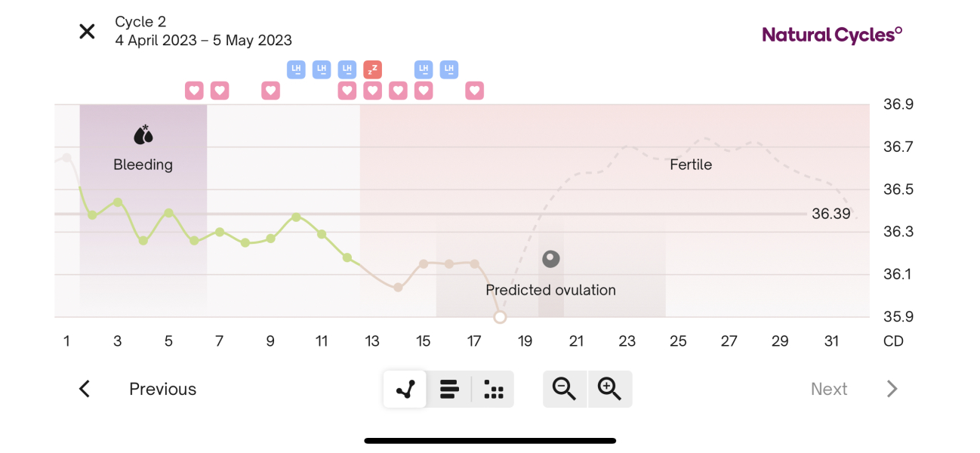The width and height of the screenshot is (980, 453).
Task: Select the predicted ovulation egg marker
Action: pyautogui.click(x=551, y=259)
